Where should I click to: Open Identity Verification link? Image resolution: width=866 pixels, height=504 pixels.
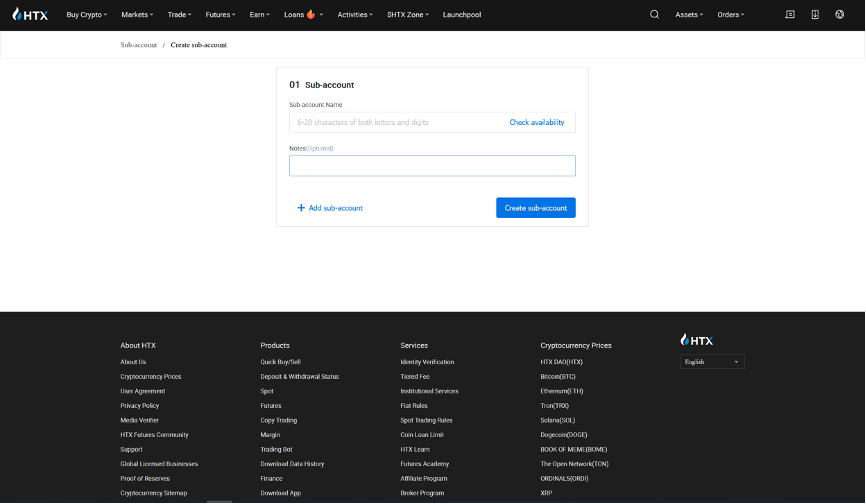(427, 362)
